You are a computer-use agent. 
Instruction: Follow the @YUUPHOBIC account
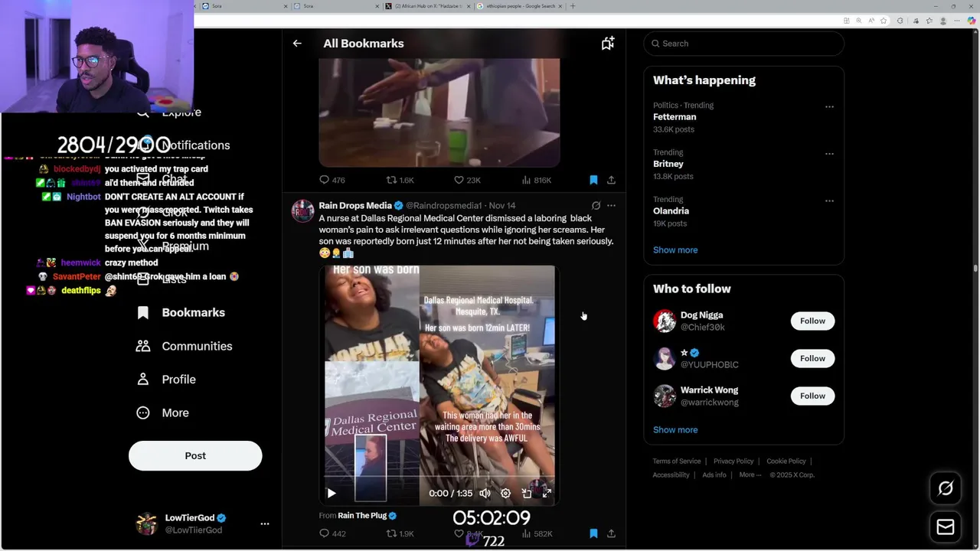(812, 358)
